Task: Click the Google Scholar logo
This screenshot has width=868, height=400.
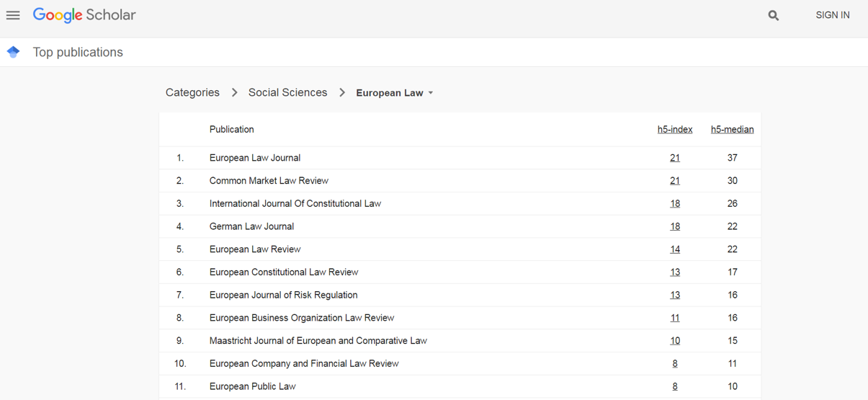Action: [84, 15]
